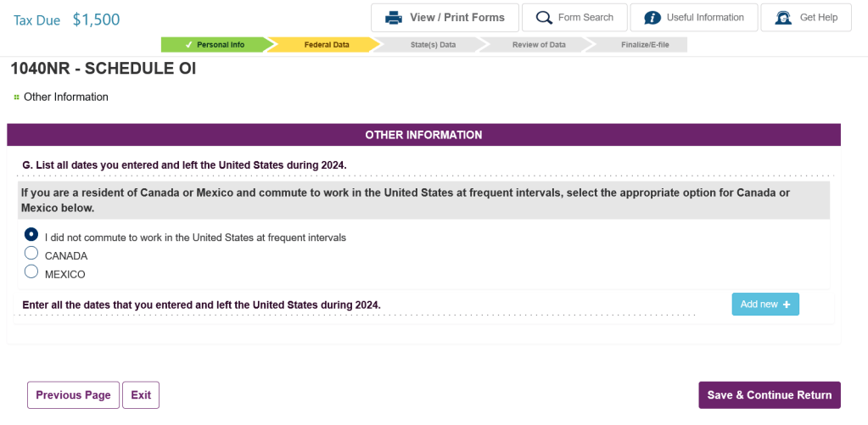The image size is (868, 425).
Task: Click the checkmark icon on Personal Info step
Action: (188, 45)
